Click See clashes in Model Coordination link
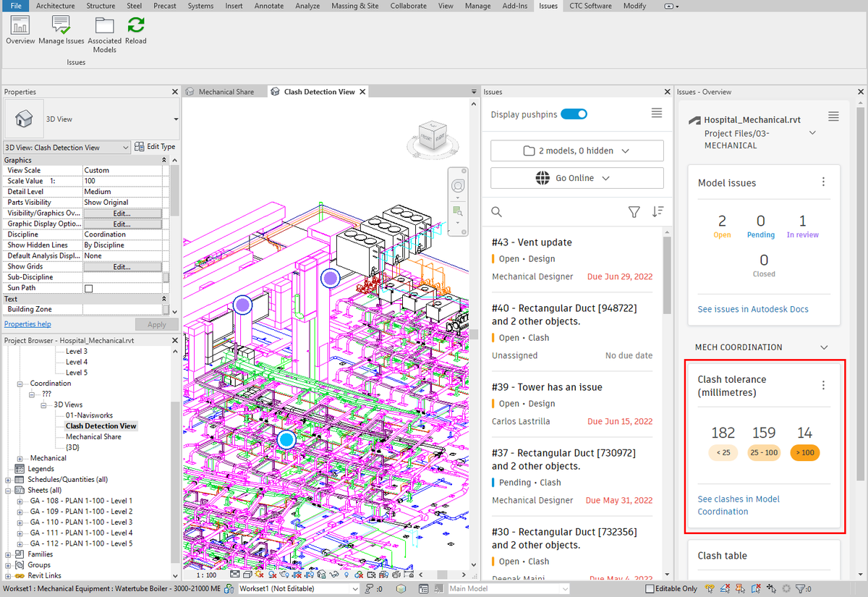Viewport: 868px width, 597px height. point(739,504)
